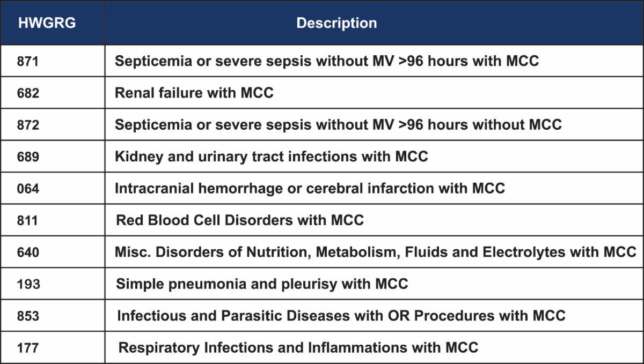Screen dimensions: 644x364
Task: Select HWGRG code 872 cell
Action: 28,125
